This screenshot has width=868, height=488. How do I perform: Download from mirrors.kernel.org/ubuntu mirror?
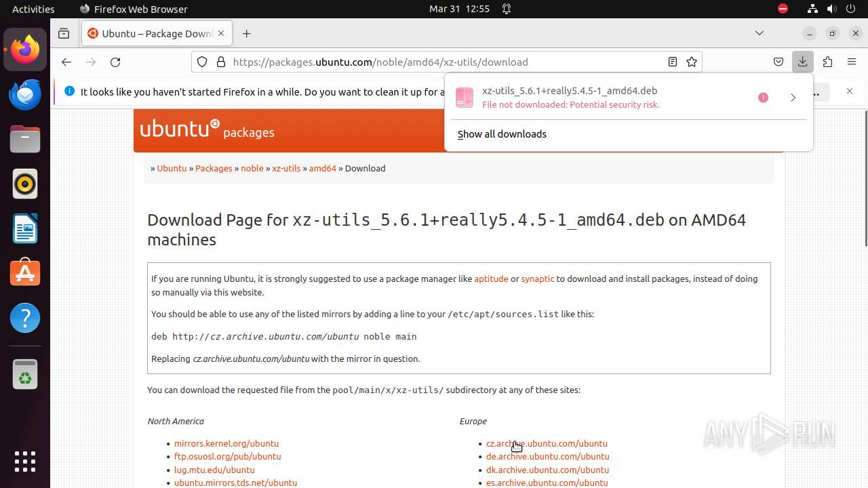226,443
